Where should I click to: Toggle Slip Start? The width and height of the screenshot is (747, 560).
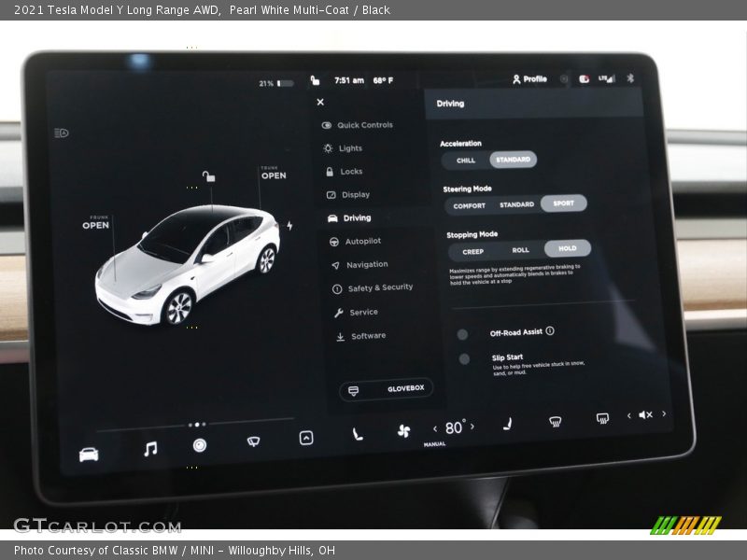click(x=464, y=358)
